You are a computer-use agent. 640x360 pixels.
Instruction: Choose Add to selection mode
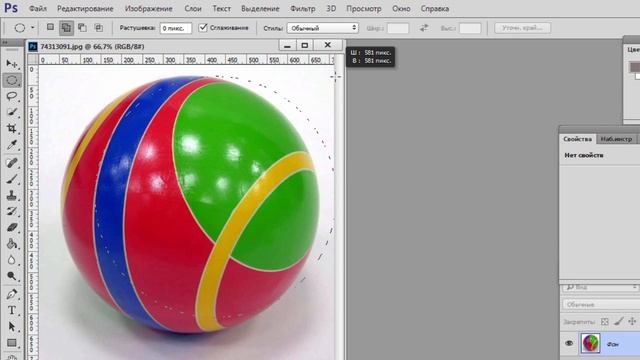pyautogui.click(x=66, y=27)
